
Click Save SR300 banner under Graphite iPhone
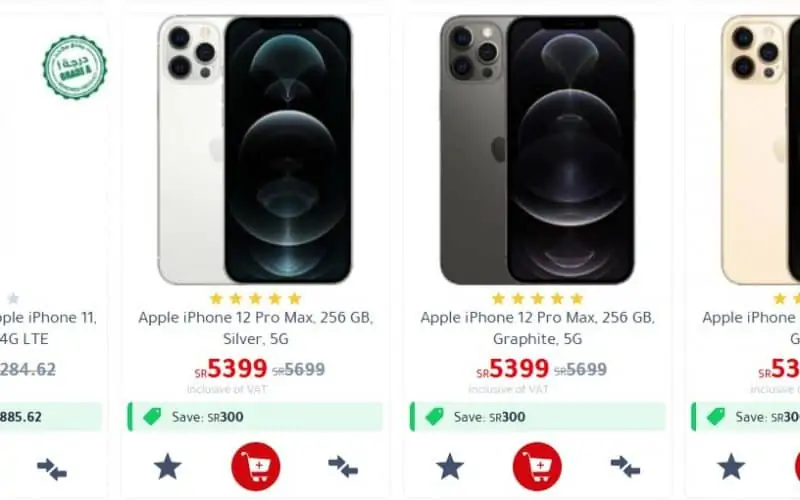point(537,417)
